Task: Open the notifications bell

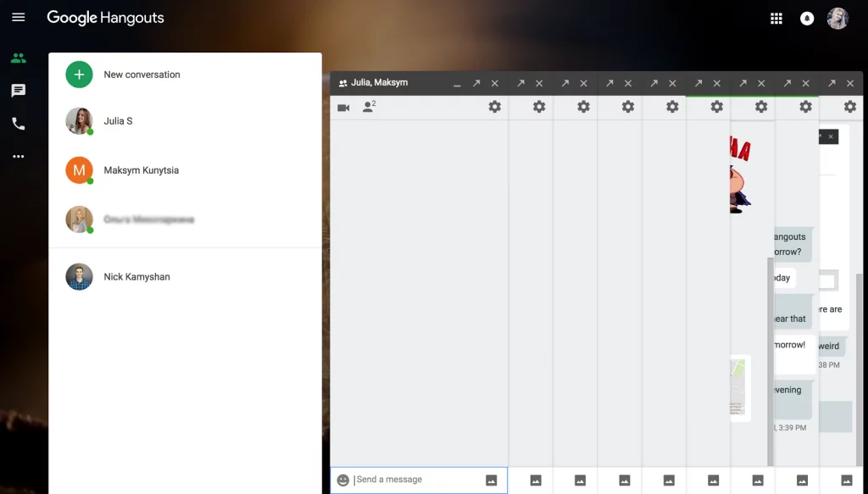Action: click(807, 19)
